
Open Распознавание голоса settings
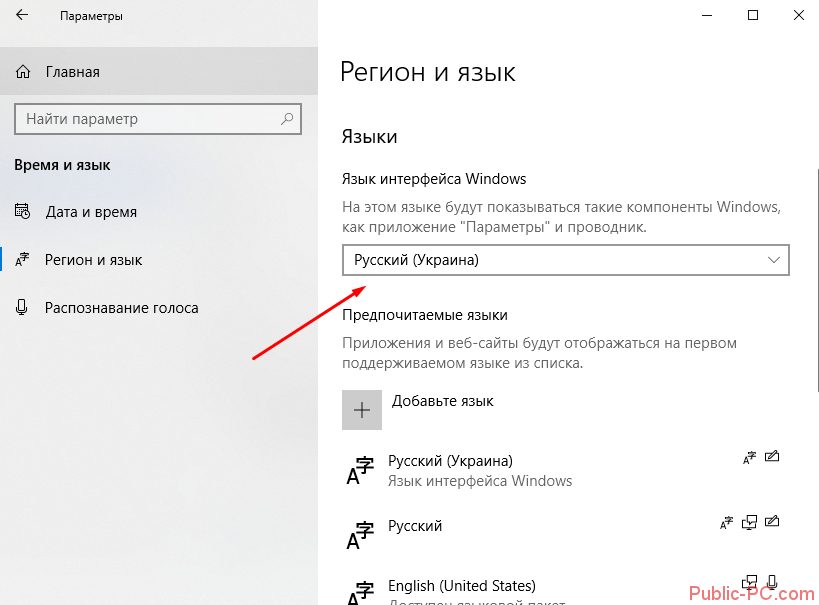click(x=159, y=308)
